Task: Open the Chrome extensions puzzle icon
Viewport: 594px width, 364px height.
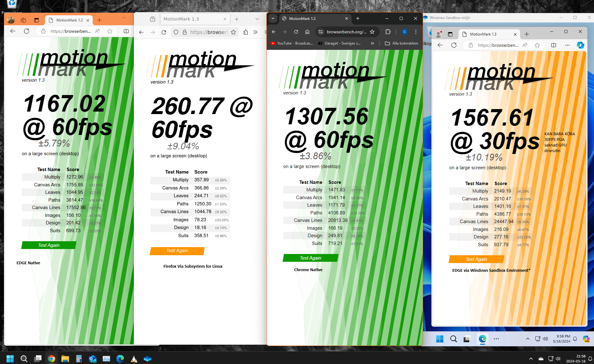Action: click(388, 32)
